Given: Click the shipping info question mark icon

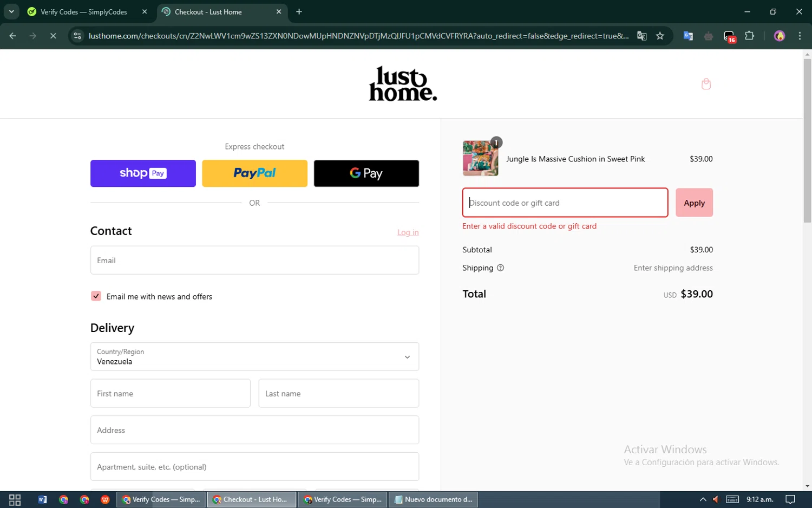Looking at the screenshot, I should pyautogui.click(x=500, y=268).
